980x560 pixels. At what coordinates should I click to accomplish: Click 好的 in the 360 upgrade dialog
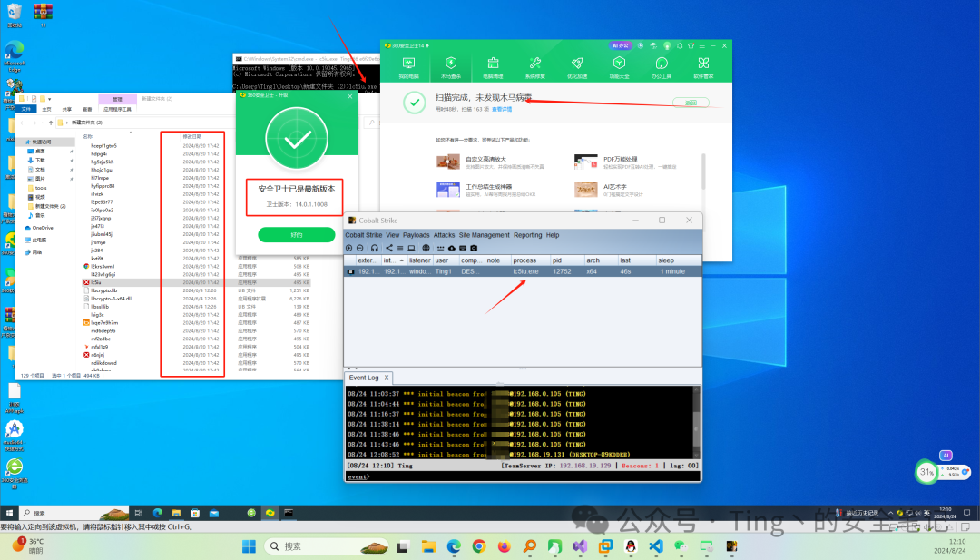296,235
